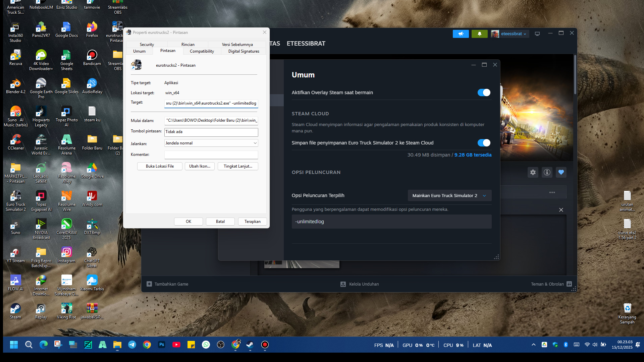Click the Steam library page scrollbar
Viewport: 644px width, 362px height.
click(x=575, y=75)
